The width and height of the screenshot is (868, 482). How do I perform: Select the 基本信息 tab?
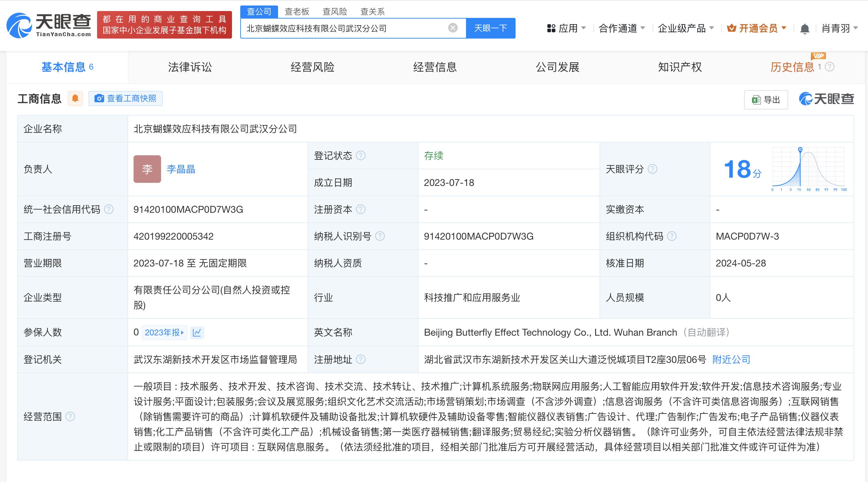point(67,67)
